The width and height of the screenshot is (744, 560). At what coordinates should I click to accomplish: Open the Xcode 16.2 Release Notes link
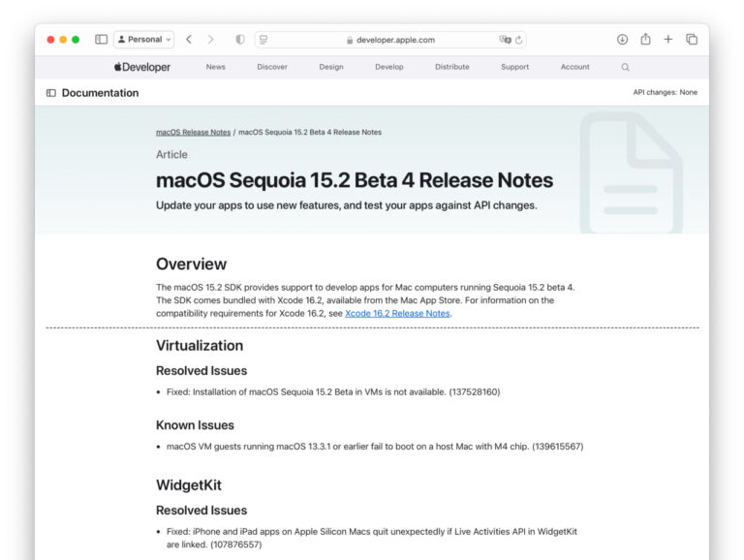pos(397,314)
